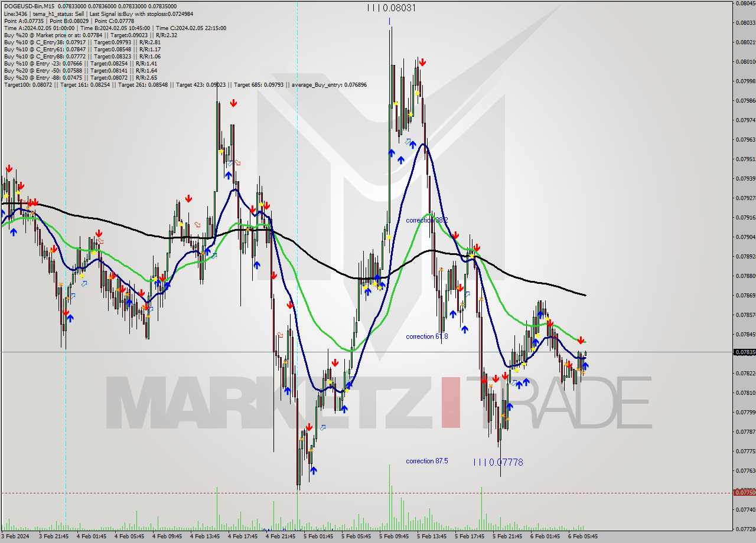This screenshot has width=756, height=543.
Task: Click the 'Buy %10 @ Entry -23: 0.07666' line
Action: pos(43,63)
